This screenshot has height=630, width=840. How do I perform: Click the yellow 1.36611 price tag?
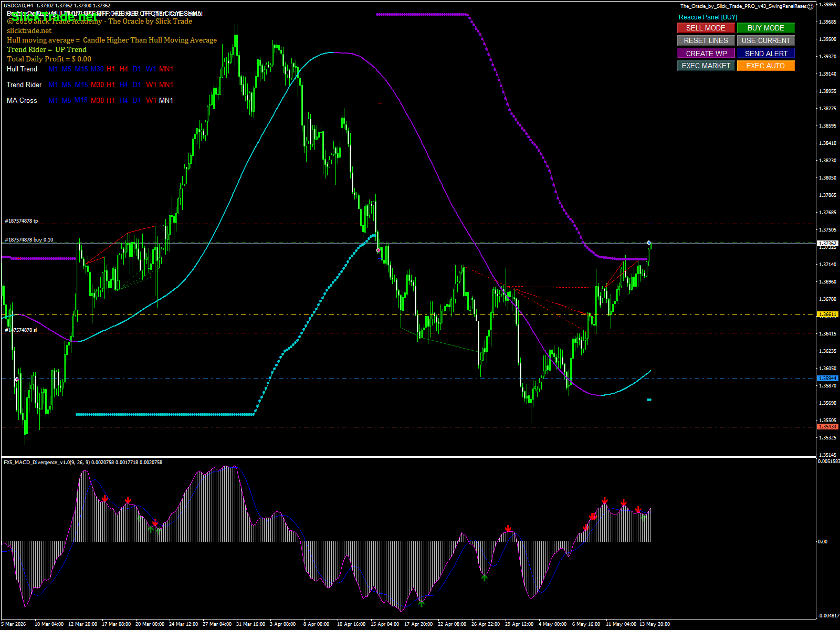(x=828, y=314)
